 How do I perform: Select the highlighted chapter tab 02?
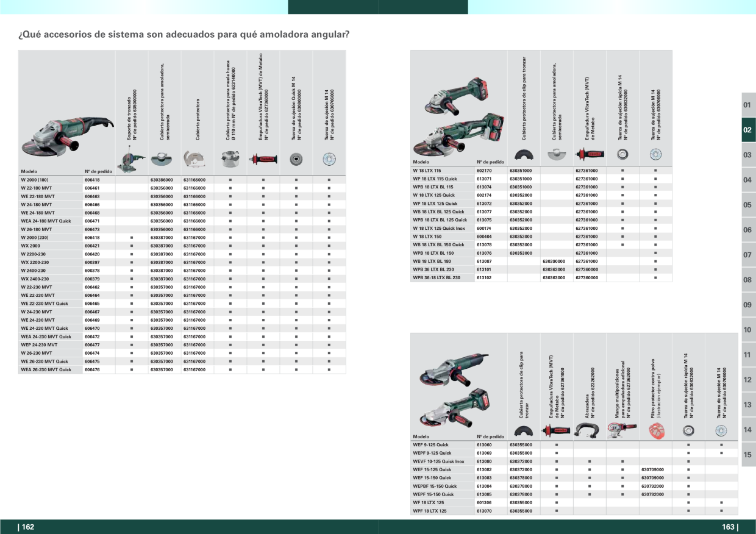click(x=747, y=130)
